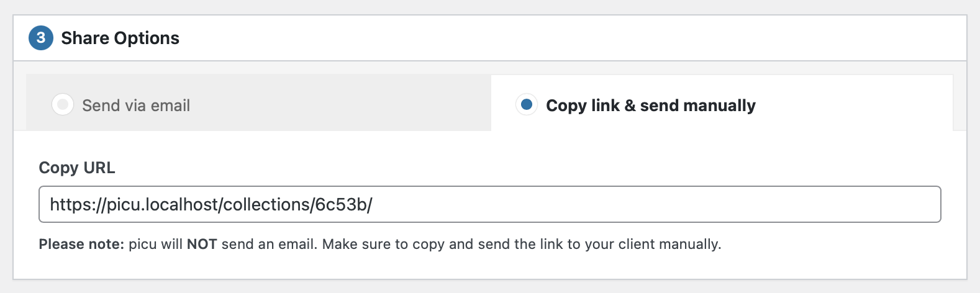980x293 pixels.
Task: Select the Copy link & send manually radio button
Action: point(527,105)
